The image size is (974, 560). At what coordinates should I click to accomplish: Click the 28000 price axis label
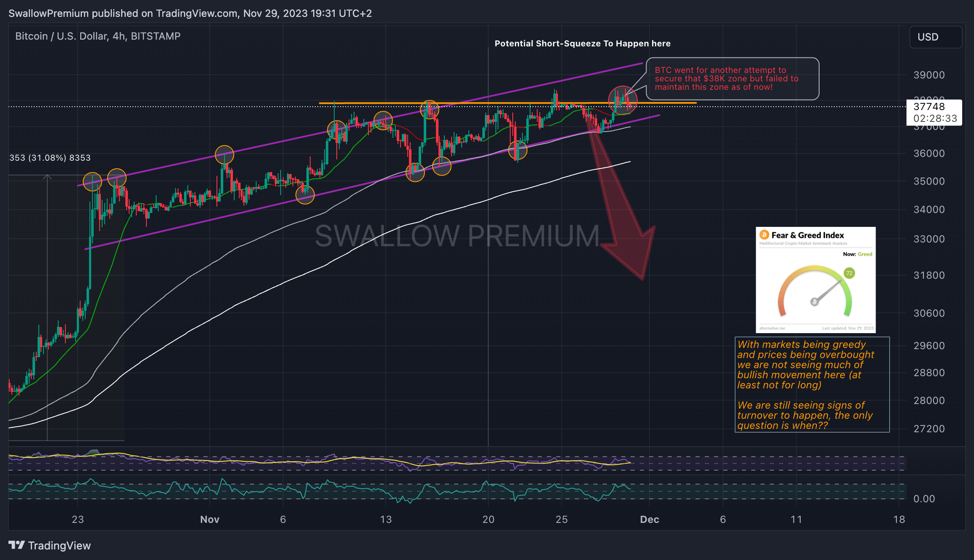[929, 401]
